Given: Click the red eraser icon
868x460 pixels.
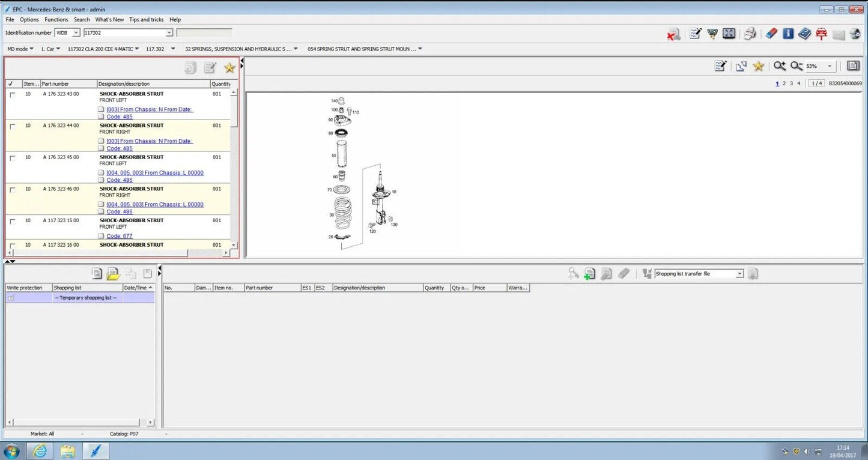Looking at the screenshot, I should pyautogui.click(x=771, y=34).
